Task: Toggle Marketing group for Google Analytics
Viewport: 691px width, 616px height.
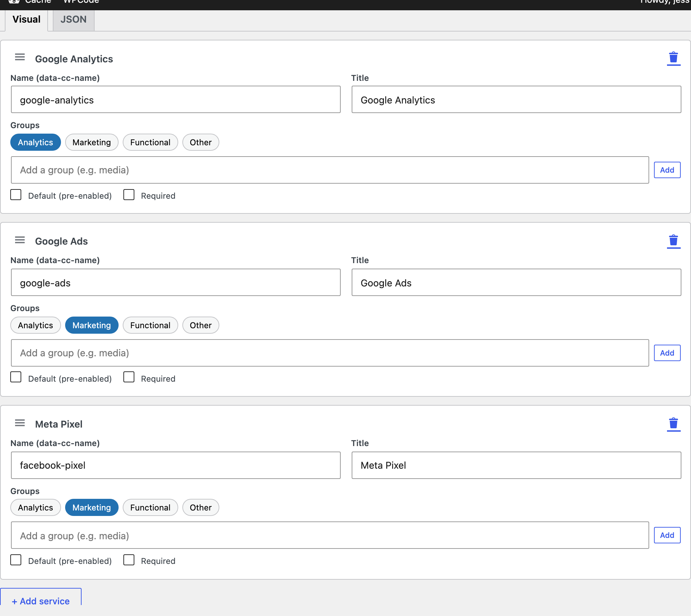Action: point(92,143)
